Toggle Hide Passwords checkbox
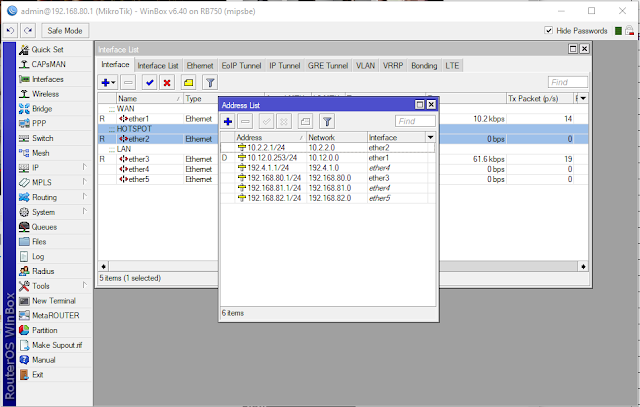Image resolution: width=640 pixels, height=407 pixels. (x=549, y=31)
